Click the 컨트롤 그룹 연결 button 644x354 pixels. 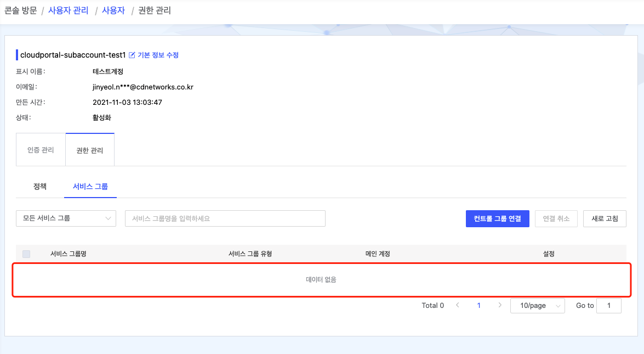tap(497, 218)
